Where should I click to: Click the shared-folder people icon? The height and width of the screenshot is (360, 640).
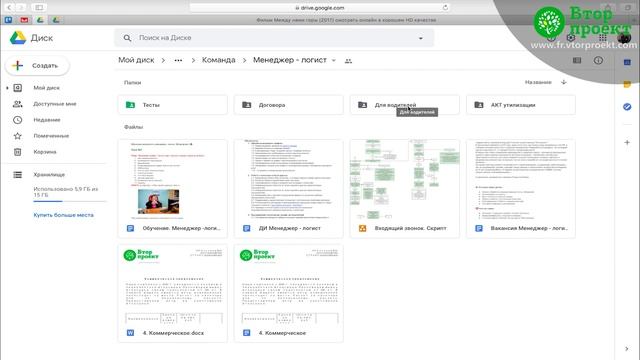348,61
